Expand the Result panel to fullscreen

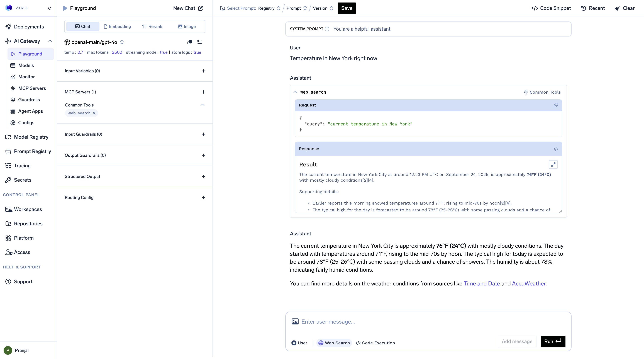[553, 164]
